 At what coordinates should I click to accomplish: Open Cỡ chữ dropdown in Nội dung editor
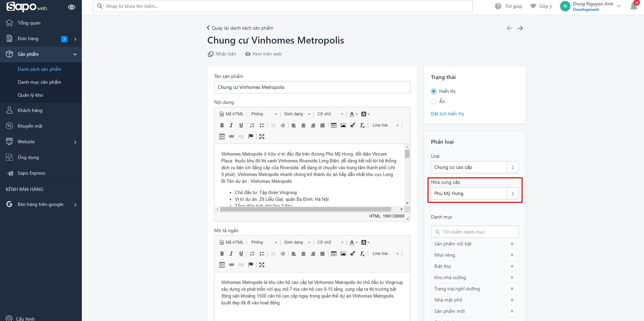(x=330, y=114)
